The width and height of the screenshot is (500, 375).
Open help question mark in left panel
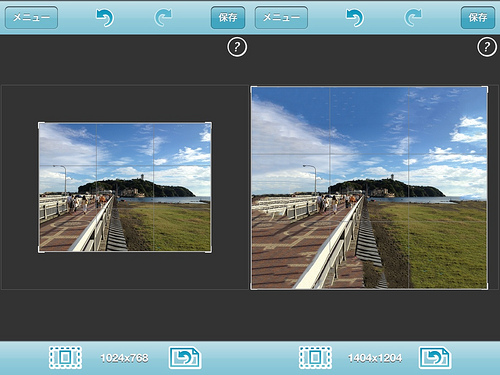pyautogui.click(x=237, y=47)
